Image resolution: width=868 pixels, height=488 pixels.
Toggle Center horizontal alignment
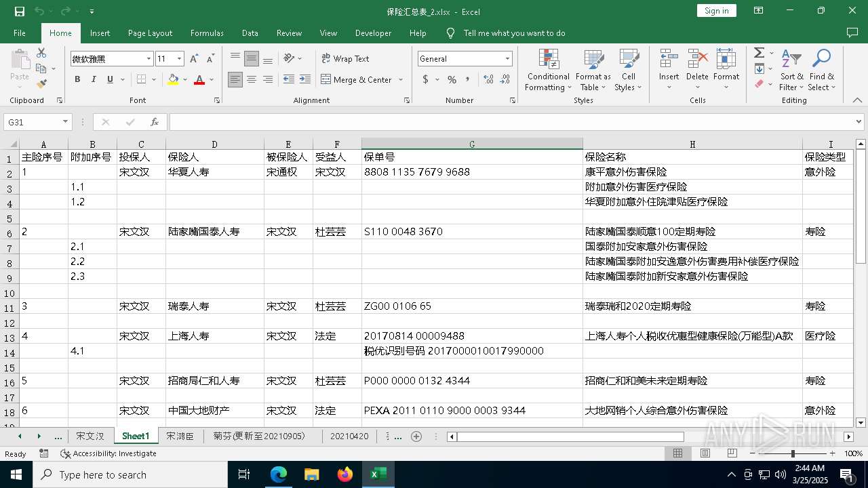(x=252, y=79)
